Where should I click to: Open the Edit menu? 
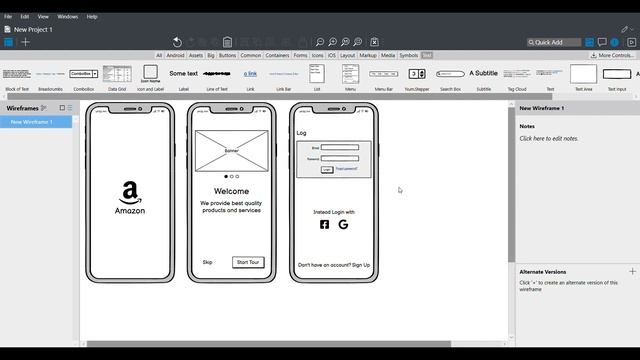(x=25, y=17)
